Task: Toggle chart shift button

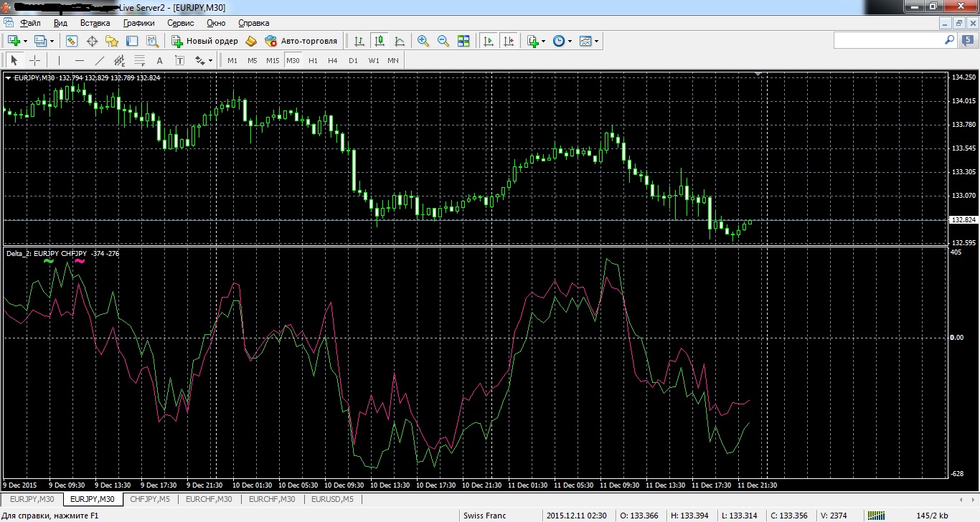Action: pyautogui.click(x=509, y=41)
